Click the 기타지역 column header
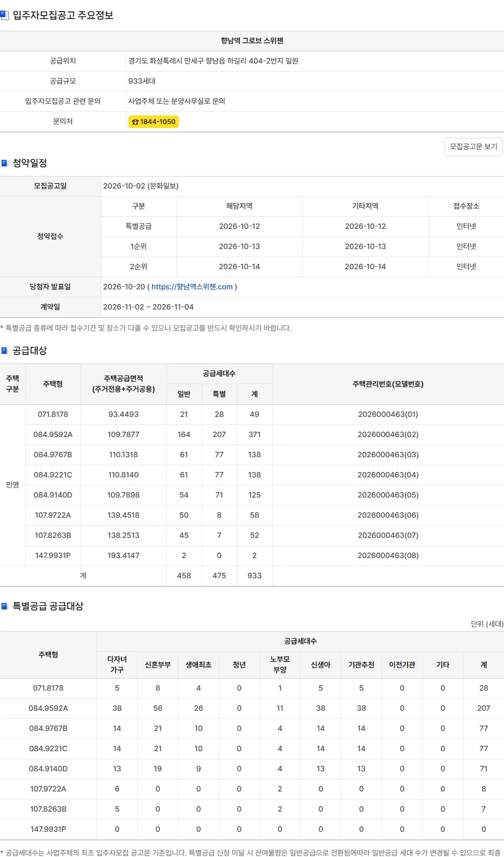 (x=365, y=206)
